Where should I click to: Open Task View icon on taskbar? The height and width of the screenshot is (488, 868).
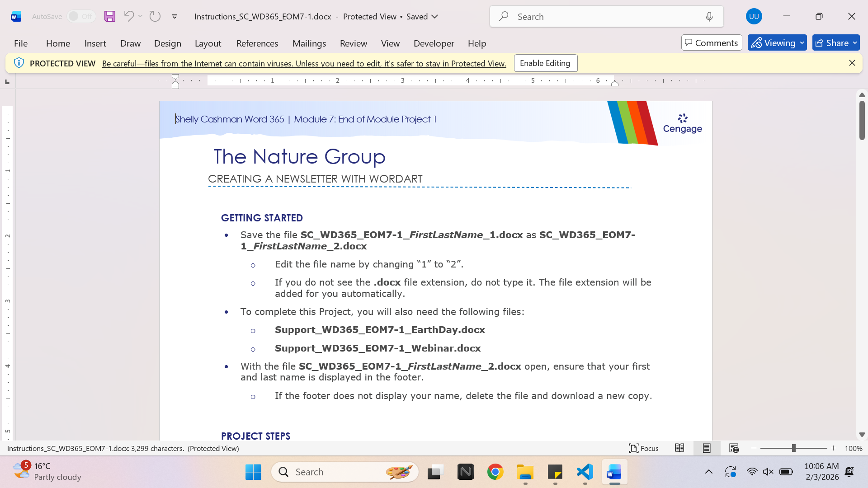point(435,472)
